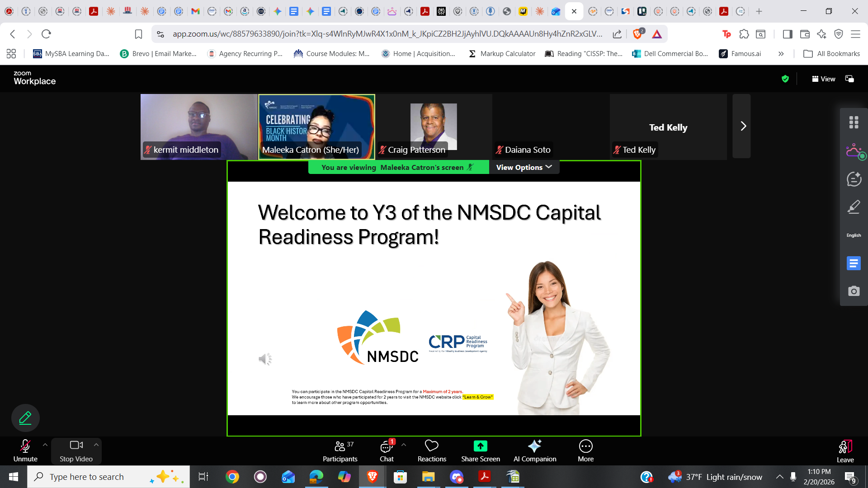This screenshot has height=488, width=868.
Task: Expand View Options for shared screen
Action: (524, 167)
